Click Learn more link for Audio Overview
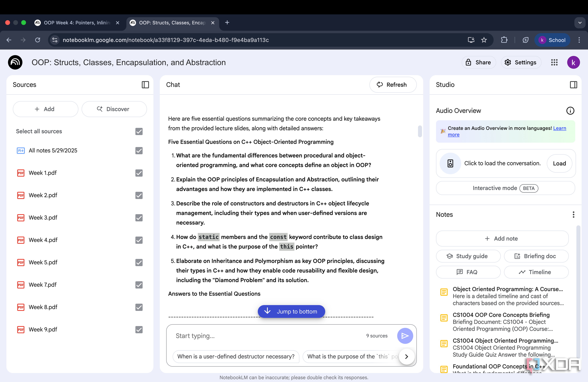Image resolution: width=588 pixels, height=382 pixels. [507, 131]
